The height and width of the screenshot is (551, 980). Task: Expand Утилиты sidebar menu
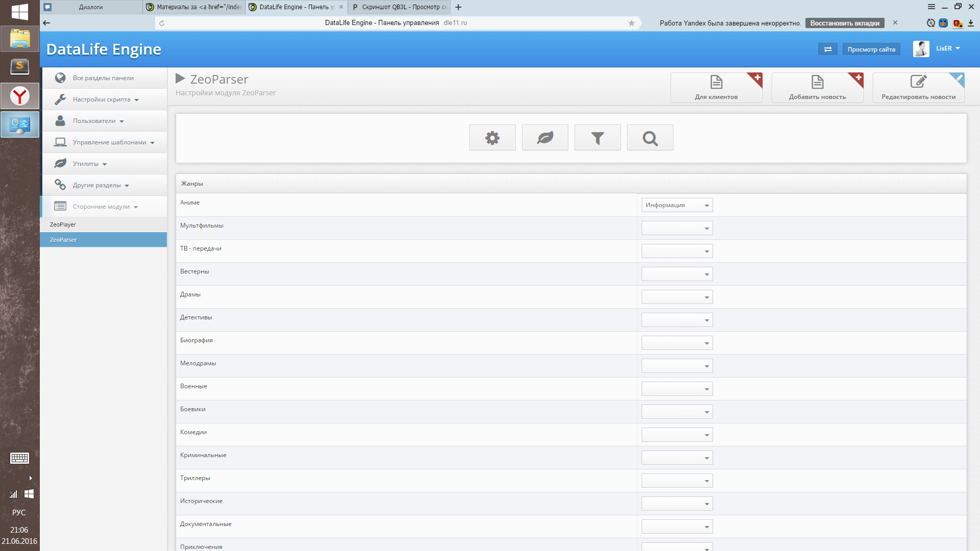click(104, 164)
